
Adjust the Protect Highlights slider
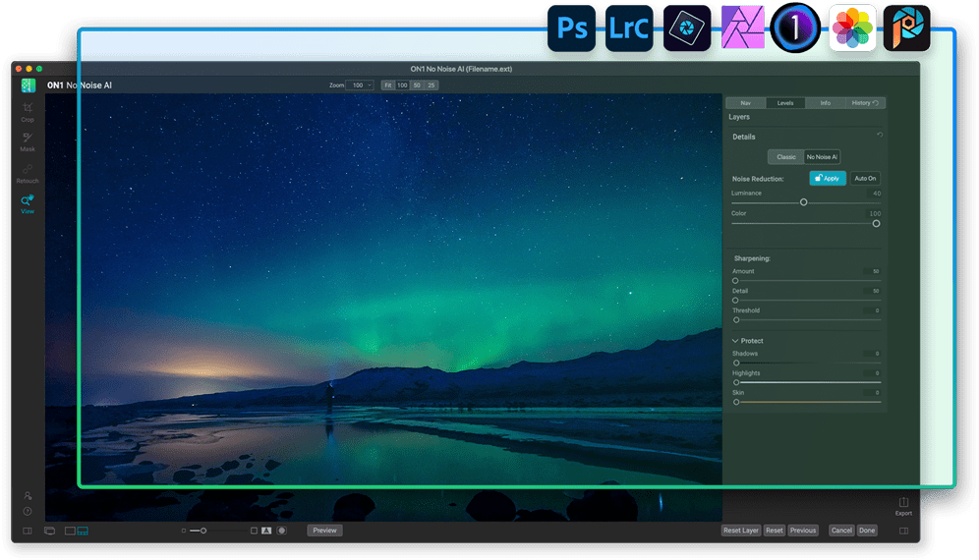click(x=736, y=382)
